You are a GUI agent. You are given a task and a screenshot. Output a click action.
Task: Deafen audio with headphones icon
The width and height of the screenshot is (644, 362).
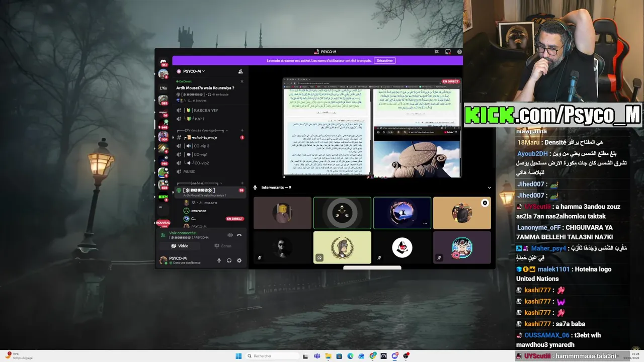229,260
